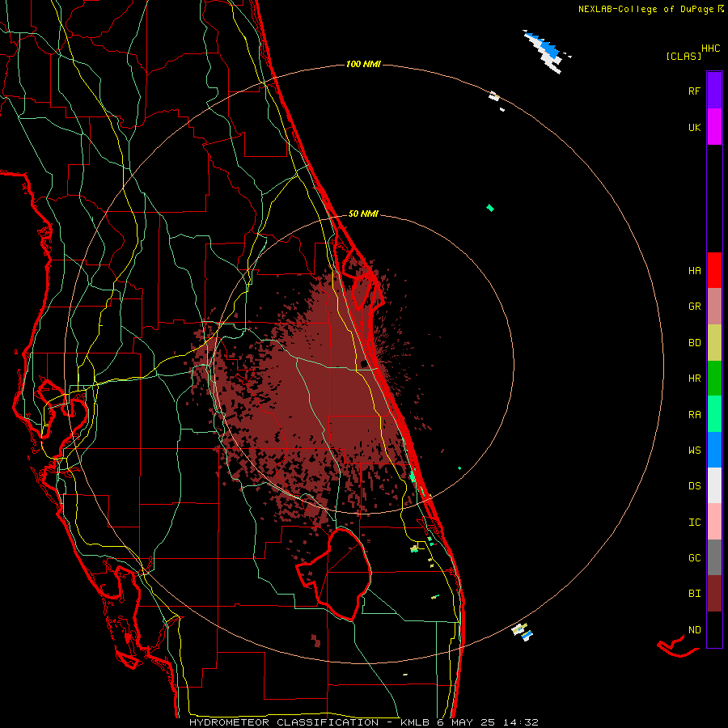The image size is (728, 728).
Task: Select the BD yellow legend swatch
Action: 714,343
